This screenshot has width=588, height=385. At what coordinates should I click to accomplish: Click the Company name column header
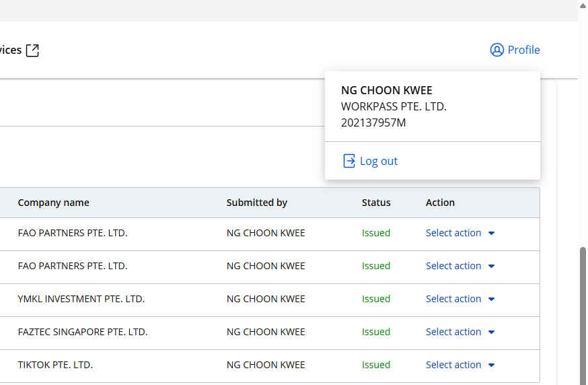[53, 203]
